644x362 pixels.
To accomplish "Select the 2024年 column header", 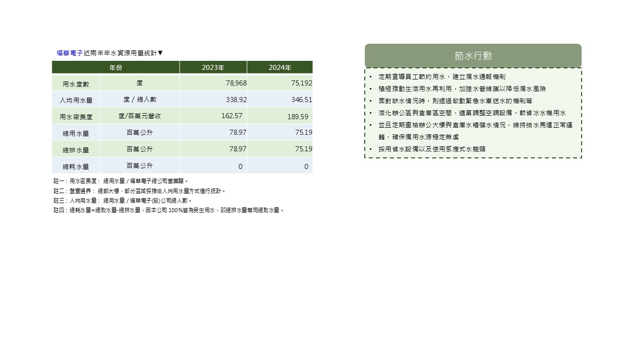I will click(280, 67).
